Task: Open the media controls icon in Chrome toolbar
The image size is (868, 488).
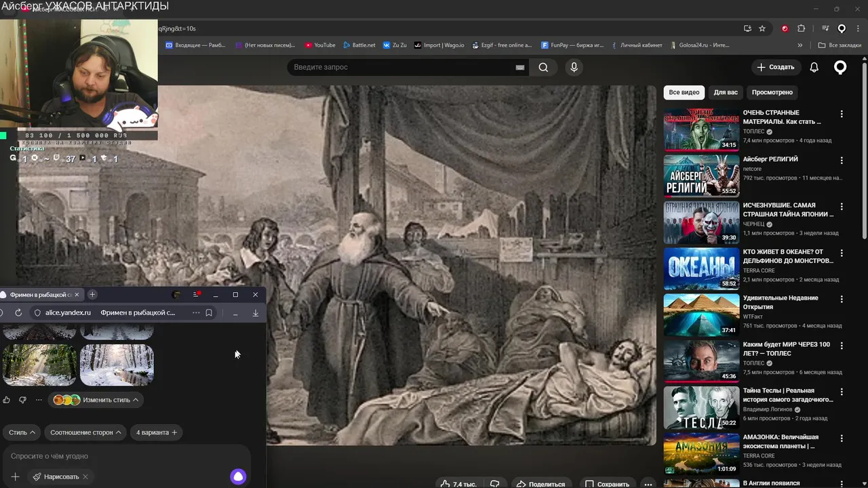Action: tap(825, 28)
